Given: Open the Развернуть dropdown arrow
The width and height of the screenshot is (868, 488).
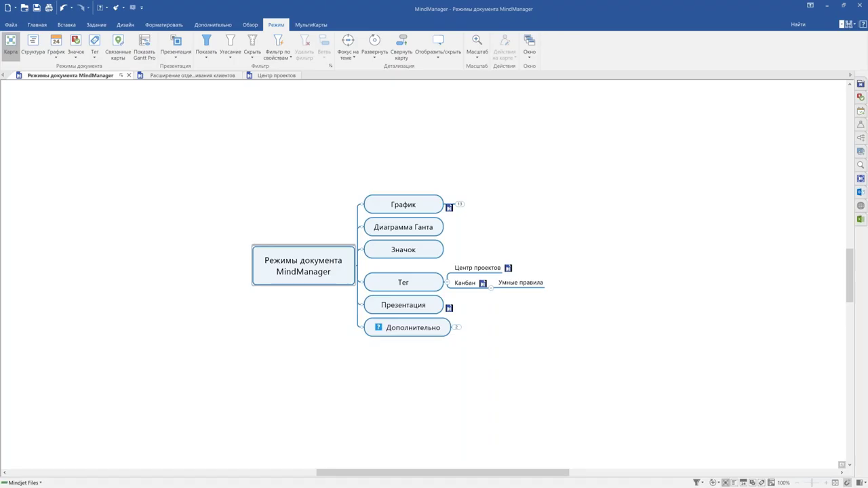Looking at the screenshot, I should point(374,58).
